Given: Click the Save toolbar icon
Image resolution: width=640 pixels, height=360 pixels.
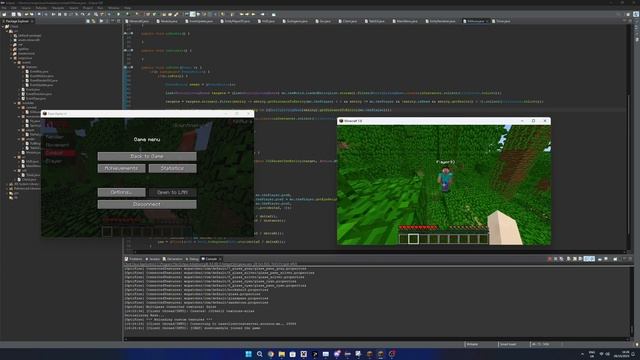Looking at the screenshot, I should click(13, 14).
